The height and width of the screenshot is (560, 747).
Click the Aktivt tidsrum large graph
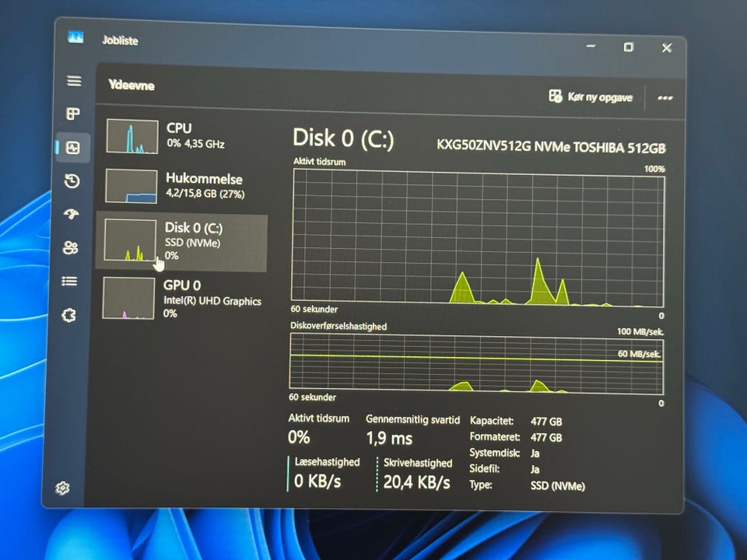pyautogui.click(x=477, y=237)
